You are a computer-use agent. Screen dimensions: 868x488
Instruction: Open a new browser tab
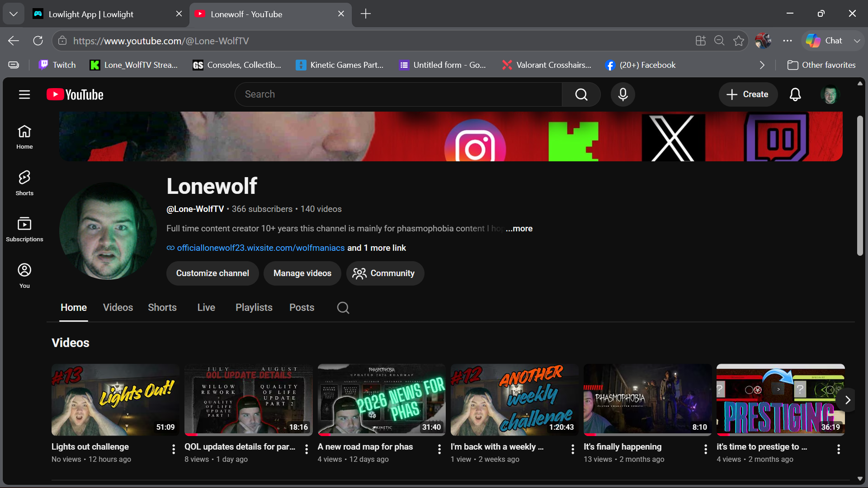click(366, 14)
